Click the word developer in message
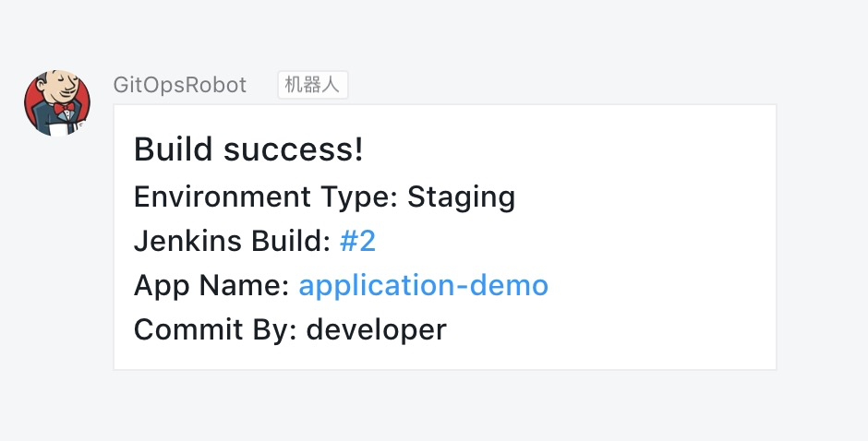 click(x=377, y=330)
